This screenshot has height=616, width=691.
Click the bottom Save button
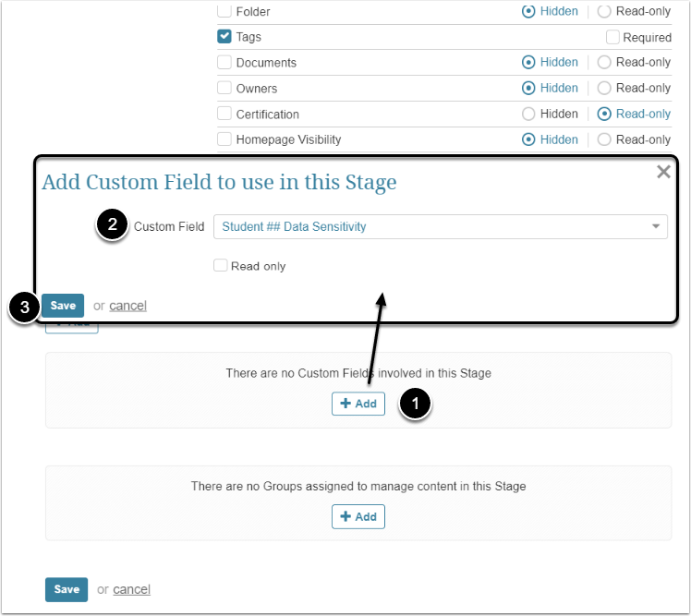click(x=67, y=589)
